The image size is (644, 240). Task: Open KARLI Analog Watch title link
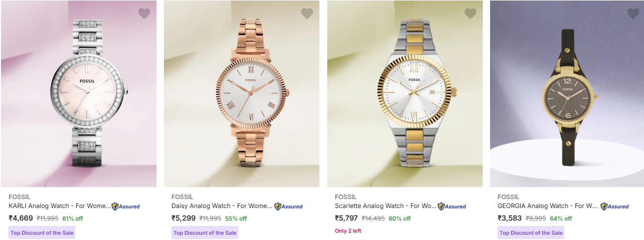60,206
